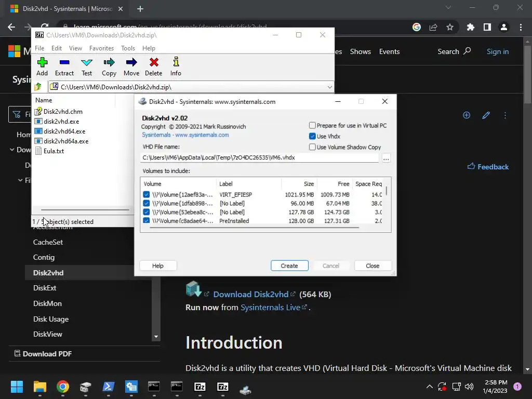The width and height of the screenshot is (532, 399).
Task: Open Sysinternals website link in Disk2vhd
Action: [185, 135]
